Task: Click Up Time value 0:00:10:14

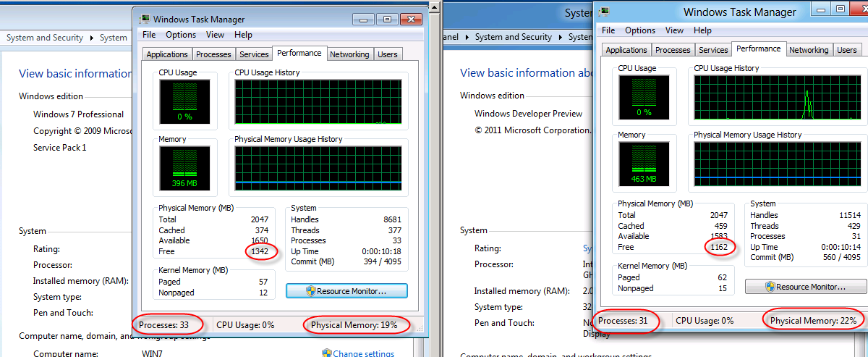Action: coord(843,247)
